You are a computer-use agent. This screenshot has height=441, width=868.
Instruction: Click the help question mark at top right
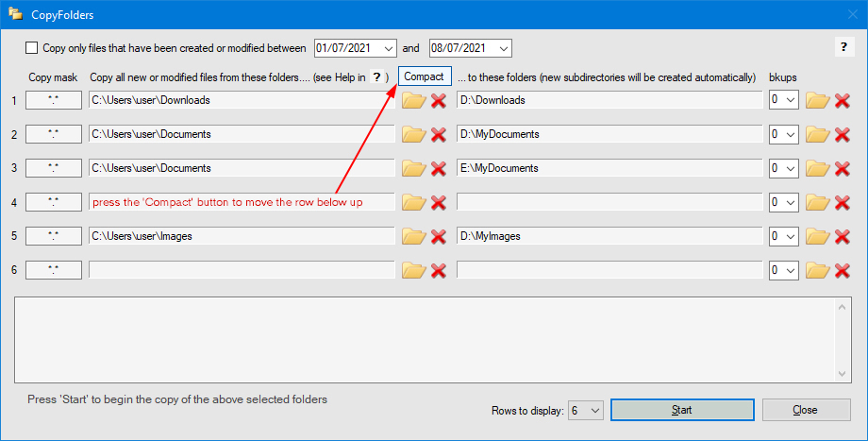[842, 48]
